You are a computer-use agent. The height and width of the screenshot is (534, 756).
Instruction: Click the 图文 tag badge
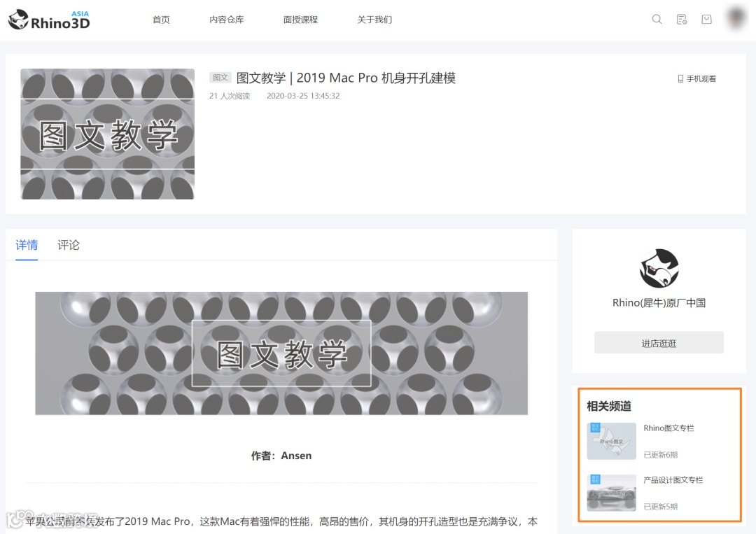click(220, 78)
